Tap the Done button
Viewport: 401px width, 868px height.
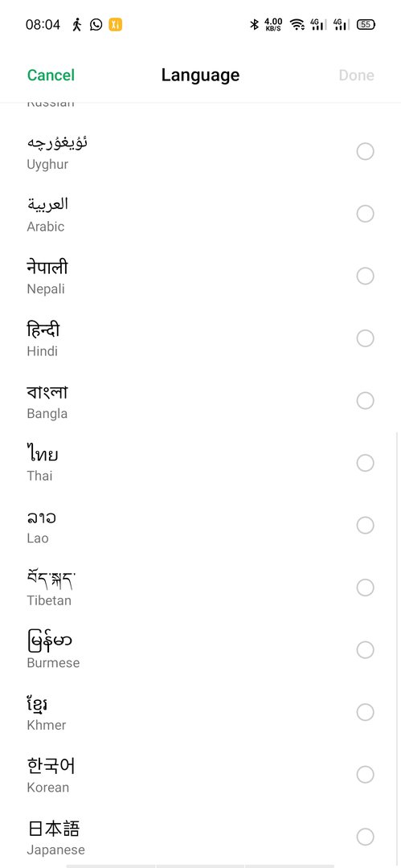click(356, 76)
